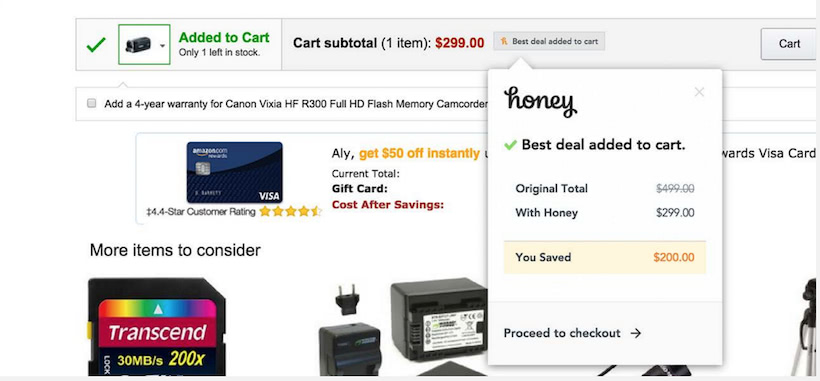Click the Honey logo in the popup
The image size is (820, 381).
point(540,102)
